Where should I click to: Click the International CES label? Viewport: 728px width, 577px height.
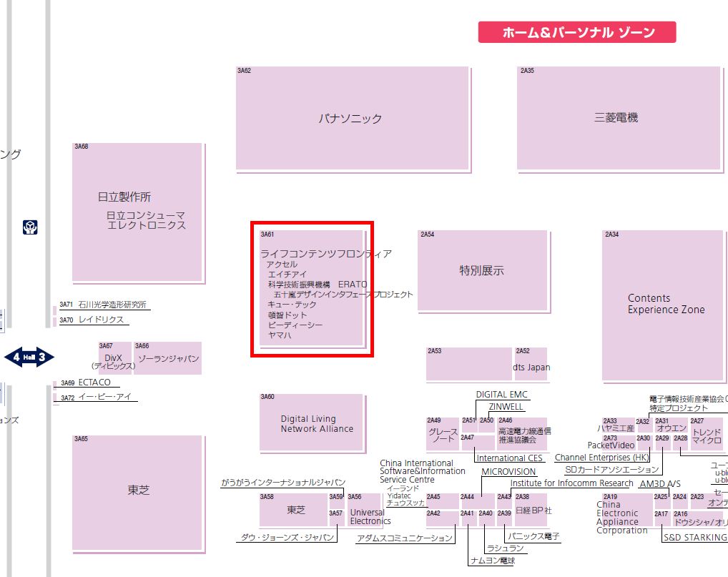pyautogui.click(x=509, y=458)
